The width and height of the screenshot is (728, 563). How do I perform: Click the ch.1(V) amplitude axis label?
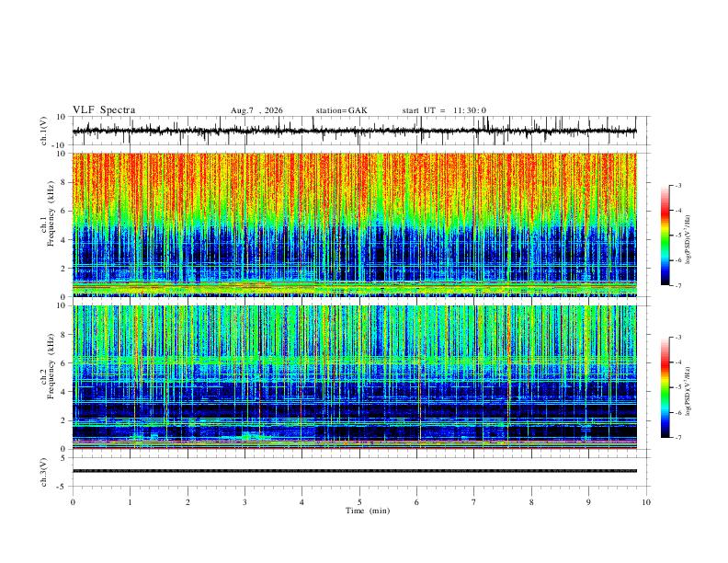point(44,131)
